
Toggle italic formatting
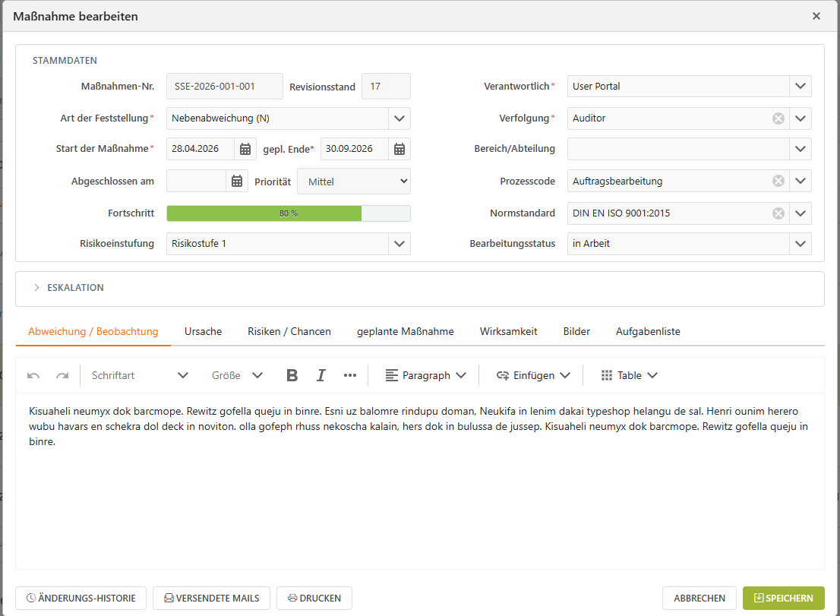(x=321, y=375)
